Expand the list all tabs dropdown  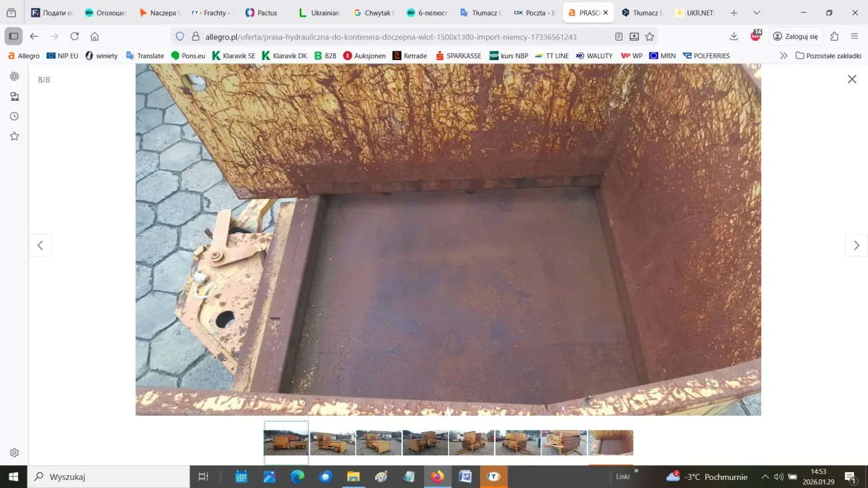coord(756,13)
